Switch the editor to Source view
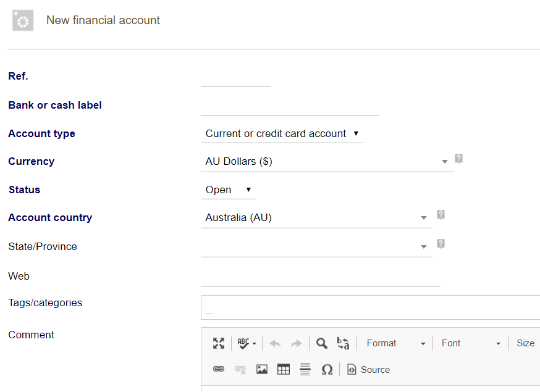Image resolution: width=540 pixels, height=392 pixels. pos(368,369)
